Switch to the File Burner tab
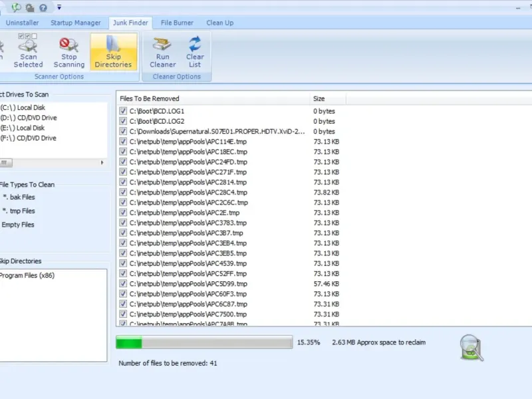Viewport: 532px width, 399px height. click(177, 23)
